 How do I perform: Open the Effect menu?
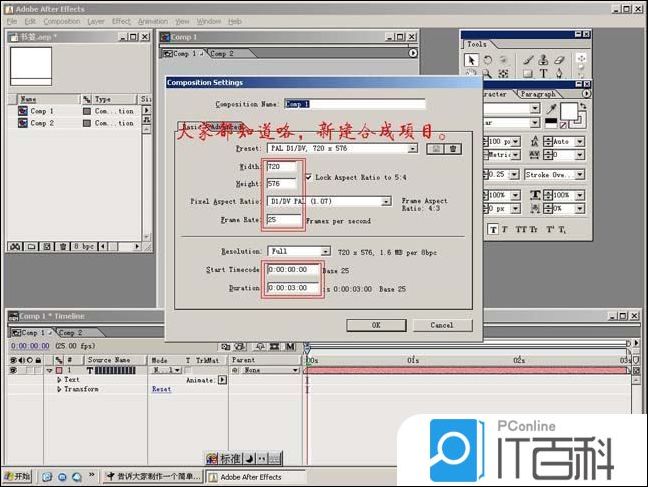(121, 21)
